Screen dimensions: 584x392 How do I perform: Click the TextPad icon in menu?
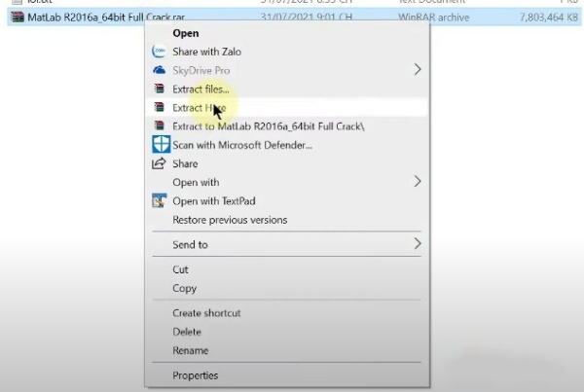coord(159,200)
